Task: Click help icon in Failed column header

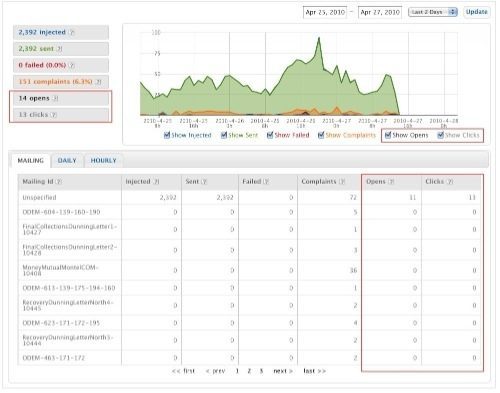Action: click(266, 182)
